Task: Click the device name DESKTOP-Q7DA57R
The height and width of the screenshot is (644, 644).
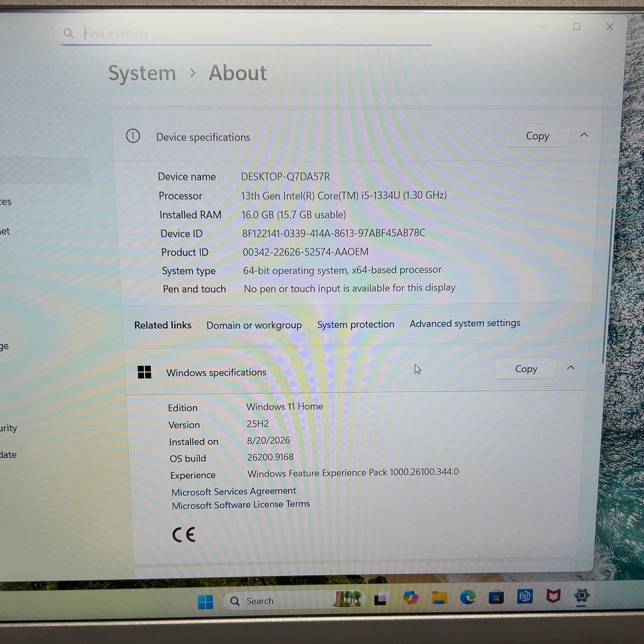Action: [x=286, y=177]
